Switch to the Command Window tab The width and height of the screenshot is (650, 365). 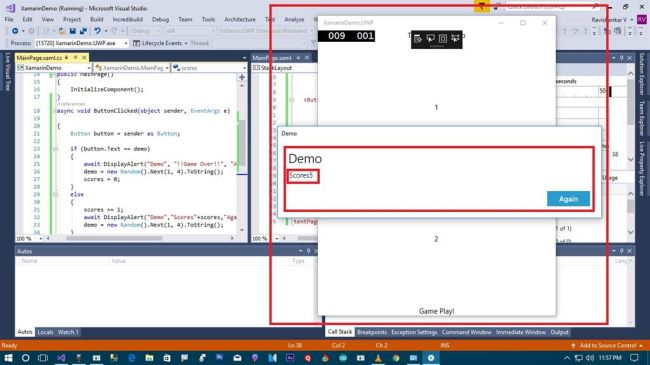466,332
